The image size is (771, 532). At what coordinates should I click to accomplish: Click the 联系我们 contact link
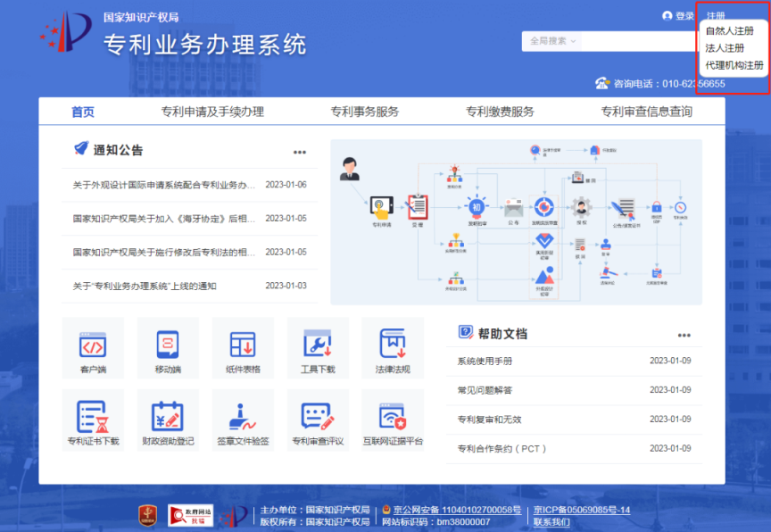(x=551, y=521)
